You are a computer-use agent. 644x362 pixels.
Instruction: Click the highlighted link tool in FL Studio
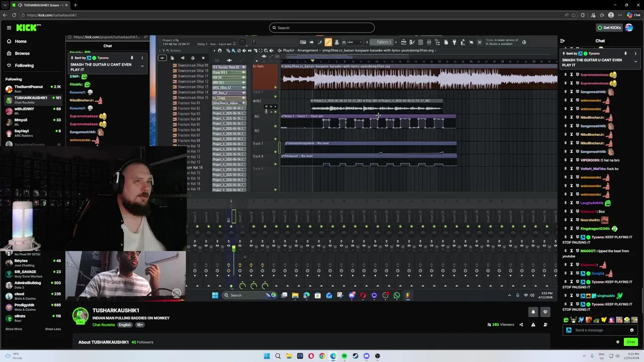pos(328,42)
